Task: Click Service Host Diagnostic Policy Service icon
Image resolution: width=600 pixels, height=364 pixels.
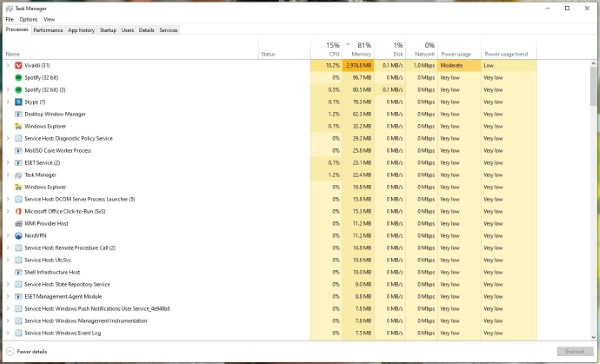Action: point(18,139)
